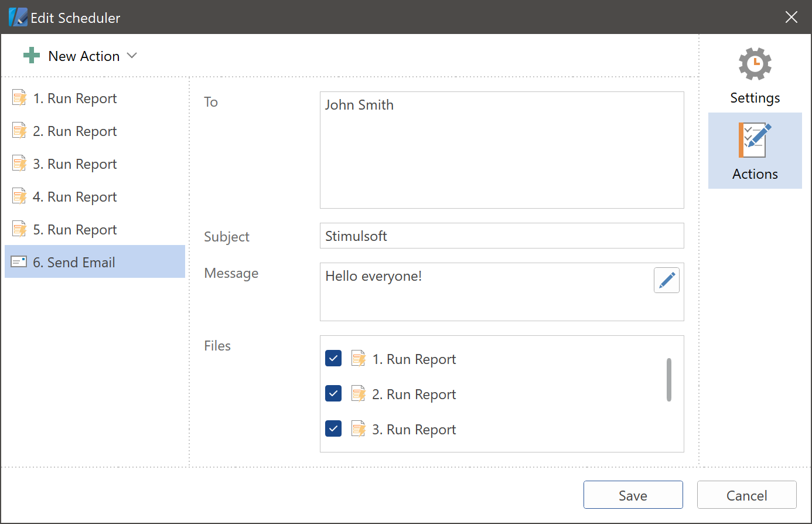The width and height of the screenshot is (812, 524).
Task: Close the Edit Scheduler dialog
Action: pos(791,18)
